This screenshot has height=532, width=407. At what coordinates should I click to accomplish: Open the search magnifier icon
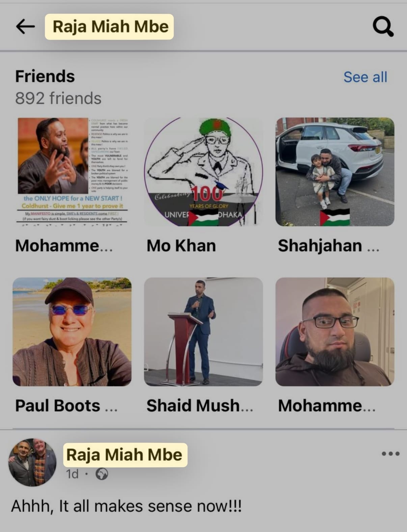(x=383, y=26)
